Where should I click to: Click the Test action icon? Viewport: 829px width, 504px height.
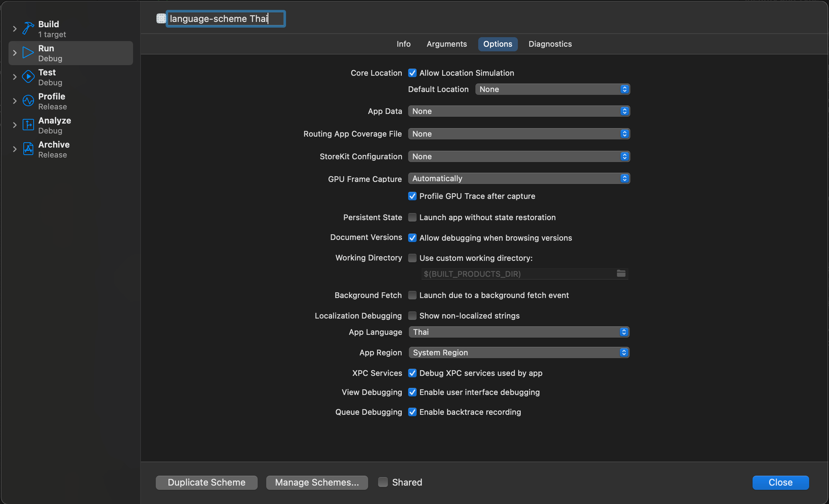[28, 77]
